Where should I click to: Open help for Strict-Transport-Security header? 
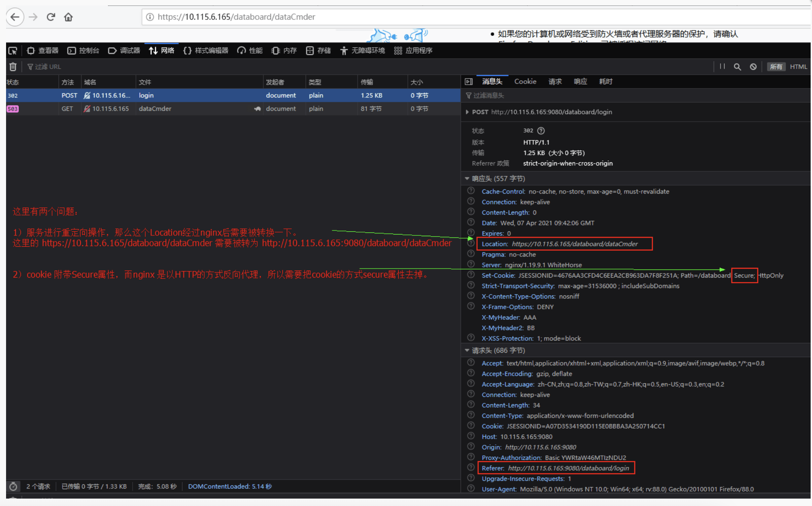(471, 285)
